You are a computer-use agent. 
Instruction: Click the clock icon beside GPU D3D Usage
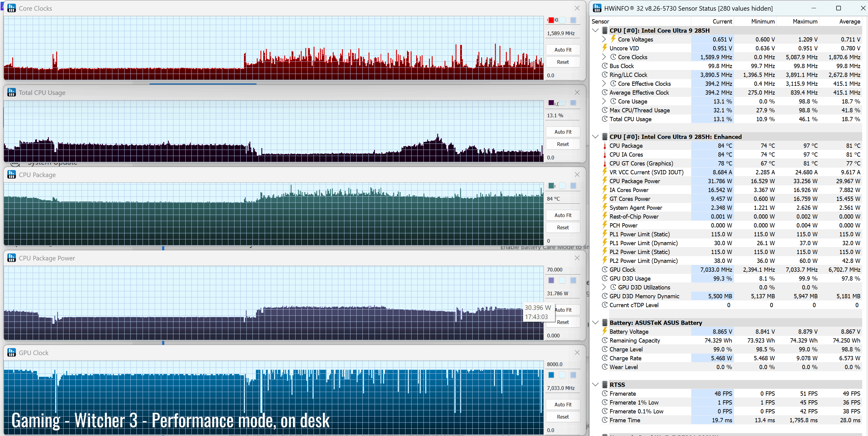pos(605,278)
